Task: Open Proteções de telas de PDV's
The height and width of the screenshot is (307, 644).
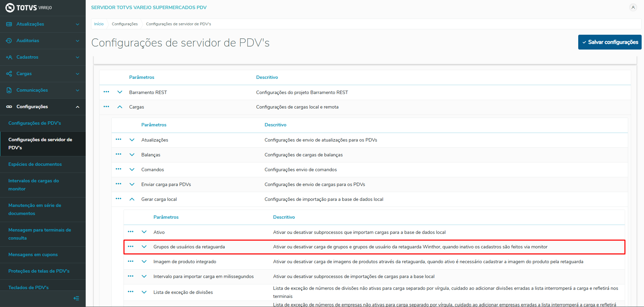Action: [x=43, y=271]
